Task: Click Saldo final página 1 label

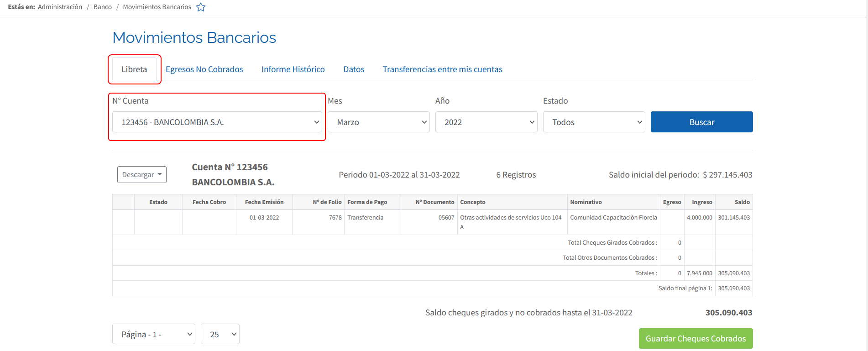Action: 685,288
